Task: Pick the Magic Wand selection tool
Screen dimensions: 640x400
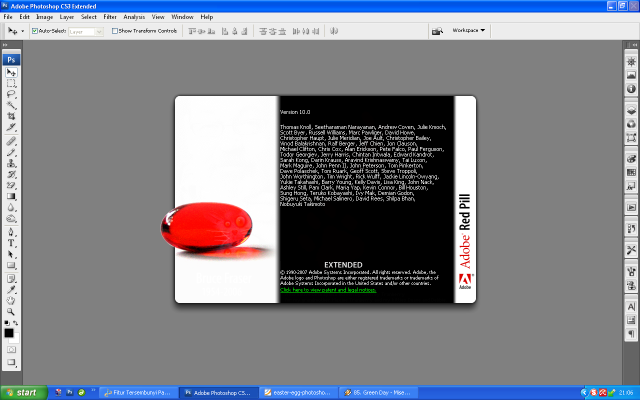Action: [x=11, y=105]
